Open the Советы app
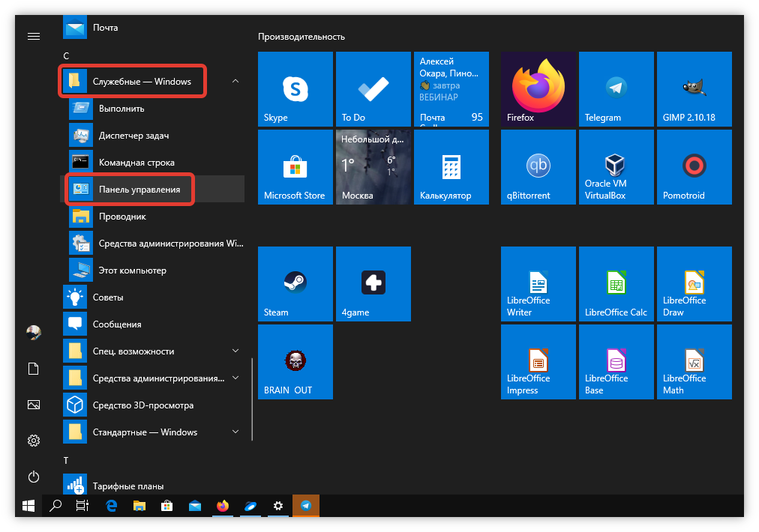Viewport: 759px width, 532px height. coord(154,297)
